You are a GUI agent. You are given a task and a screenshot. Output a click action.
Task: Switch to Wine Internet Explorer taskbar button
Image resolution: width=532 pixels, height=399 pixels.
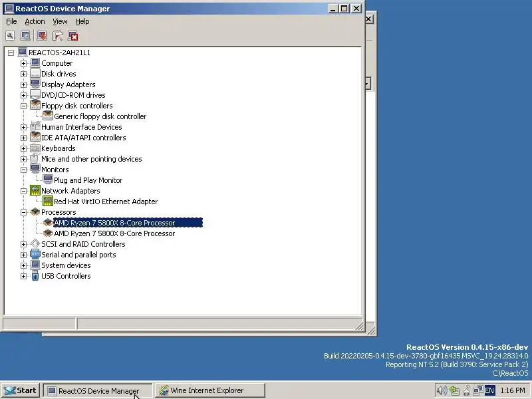point(210,390)
